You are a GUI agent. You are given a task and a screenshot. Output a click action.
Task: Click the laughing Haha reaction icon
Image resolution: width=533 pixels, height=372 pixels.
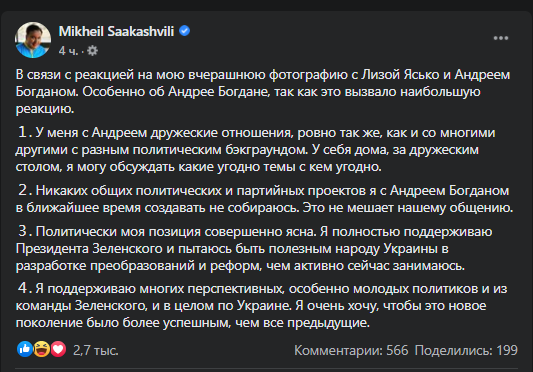41,349
